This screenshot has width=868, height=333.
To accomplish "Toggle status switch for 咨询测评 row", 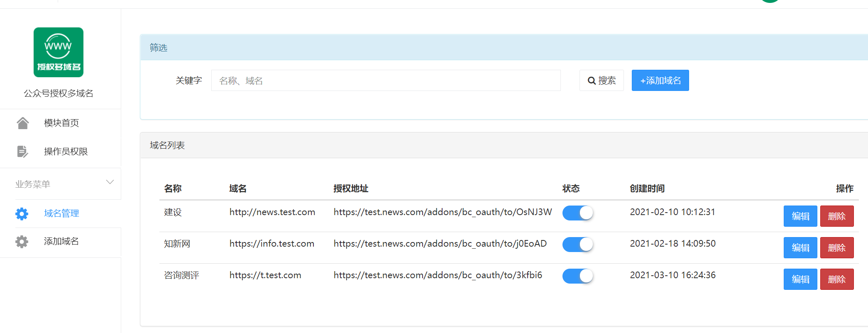I will click(578, 276).
